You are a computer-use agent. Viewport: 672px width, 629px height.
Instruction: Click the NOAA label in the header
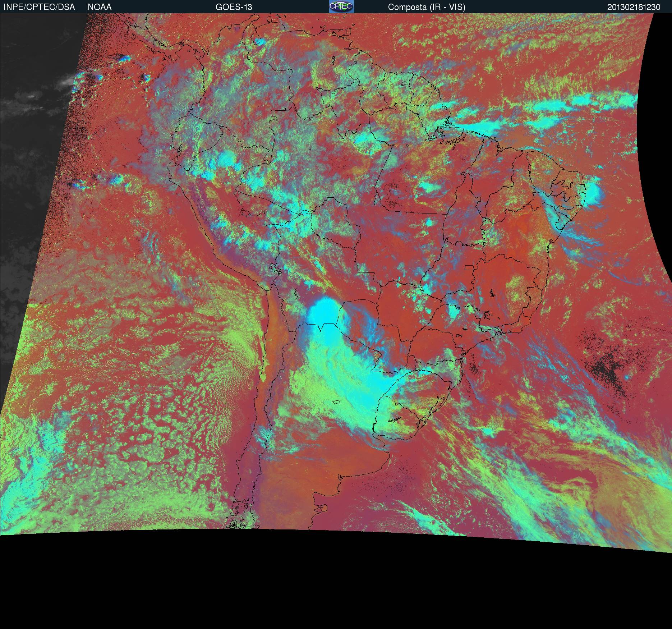coord(100,7)
